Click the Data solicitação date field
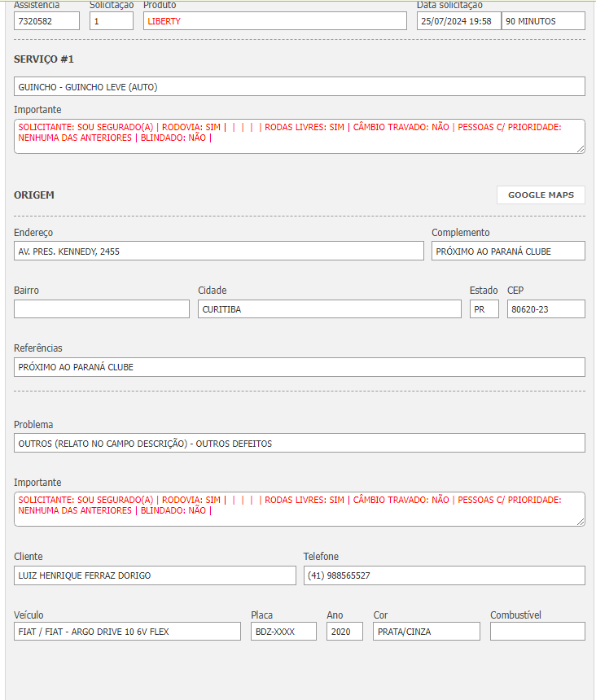 point(458,21)
